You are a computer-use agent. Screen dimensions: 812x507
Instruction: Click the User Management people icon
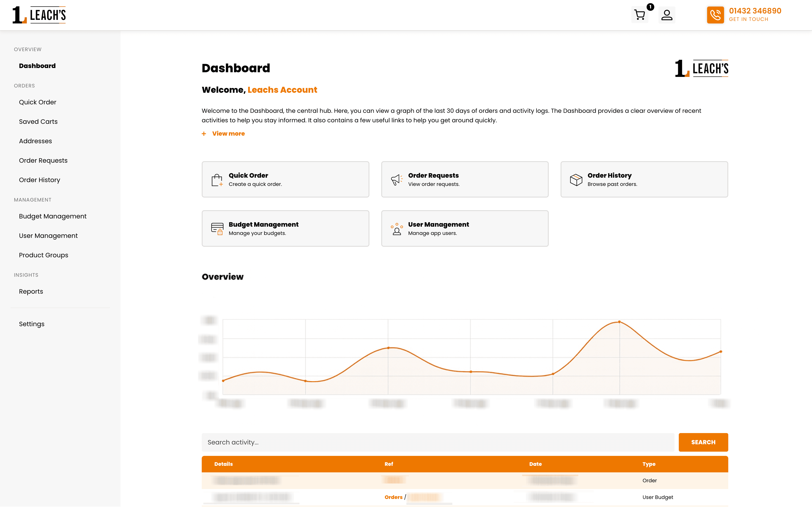click(x=396, y=228)
